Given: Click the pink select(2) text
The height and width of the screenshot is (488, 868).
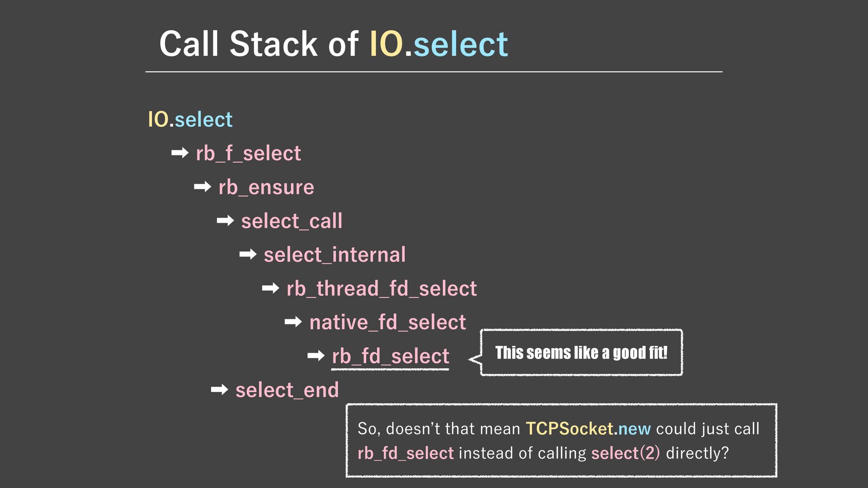Looking at the screenshot, I should [625, 453].
